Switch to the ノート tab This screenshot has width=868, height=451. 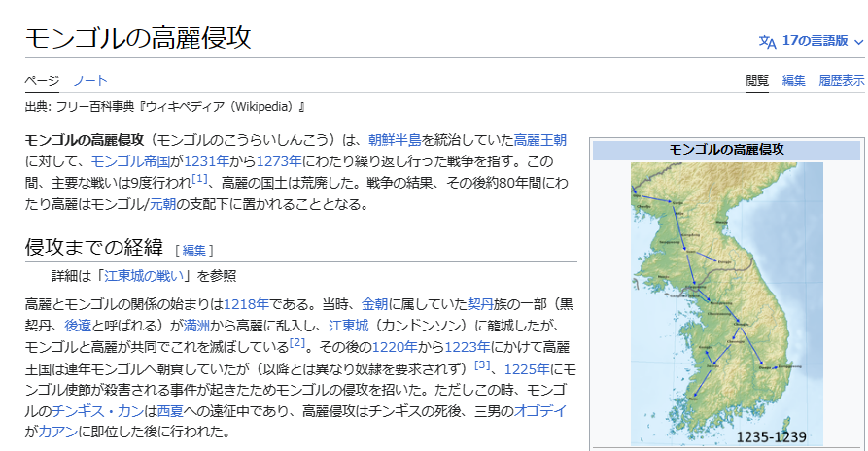coord(90,80)
